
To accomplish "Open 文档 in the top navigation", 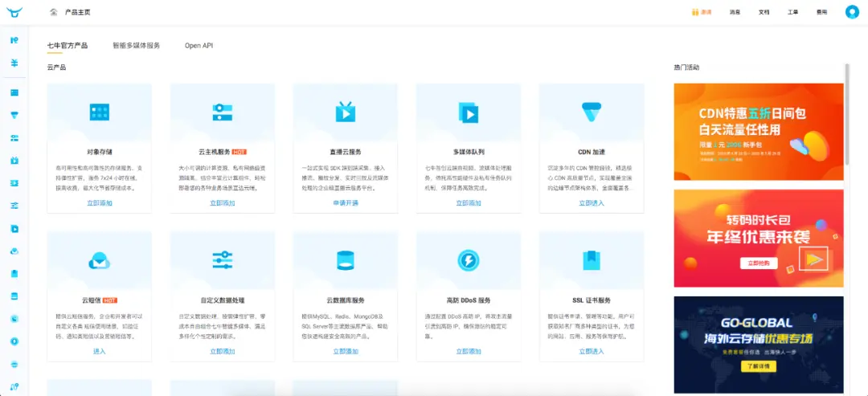I will [764, 12].
